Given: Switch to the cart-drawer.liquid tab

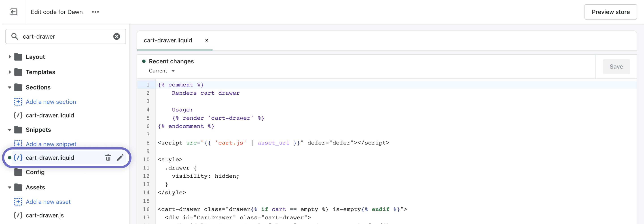Looking at the screenshot, I should tap(168, 40).
